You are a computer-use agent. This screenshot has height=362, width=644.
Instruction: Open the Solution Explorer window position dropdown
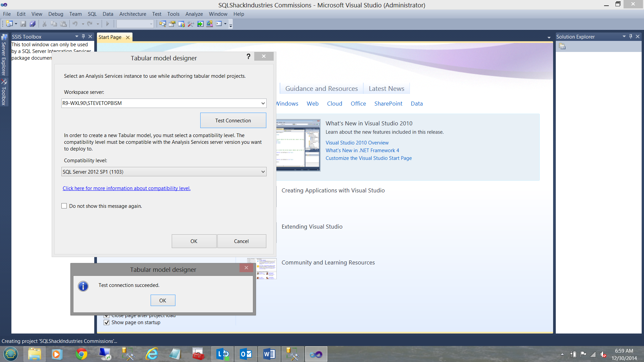click(624, 37)
